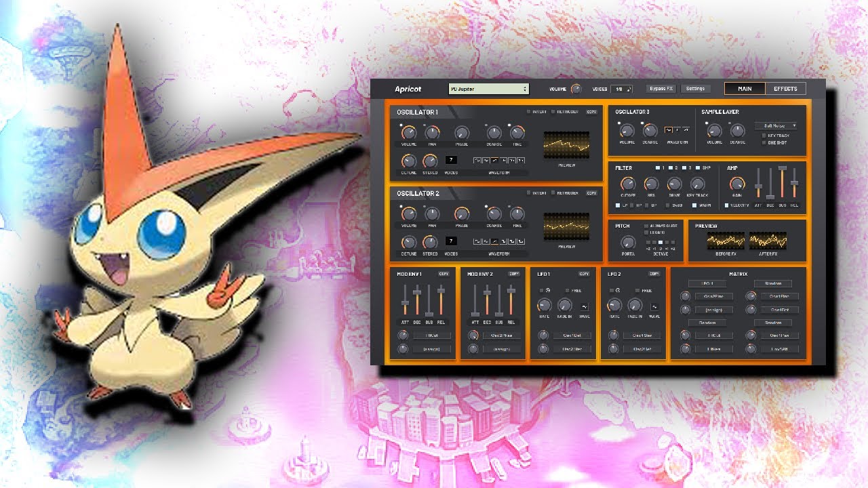Click Copy on LFO 2
Image resolution: width=868 pixels, height=488 pixels.
tap(654, 274)
